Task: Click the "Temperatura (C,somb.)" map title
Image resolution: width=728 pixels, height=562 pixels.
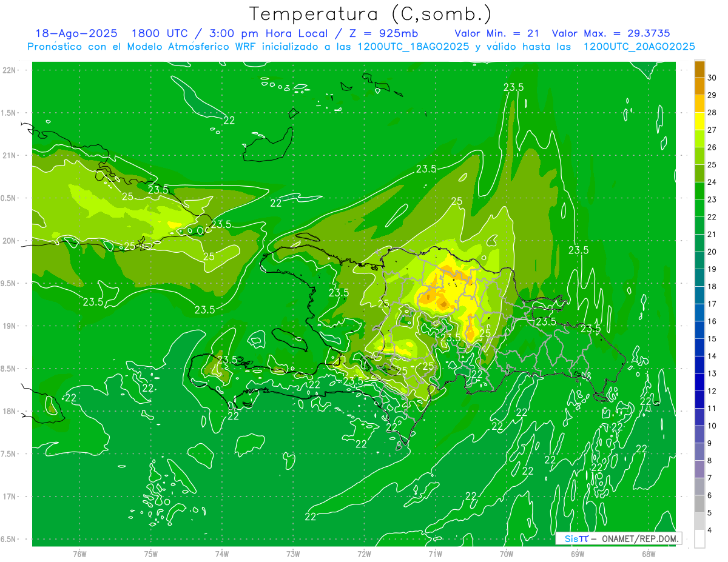Action: [371, 14]
